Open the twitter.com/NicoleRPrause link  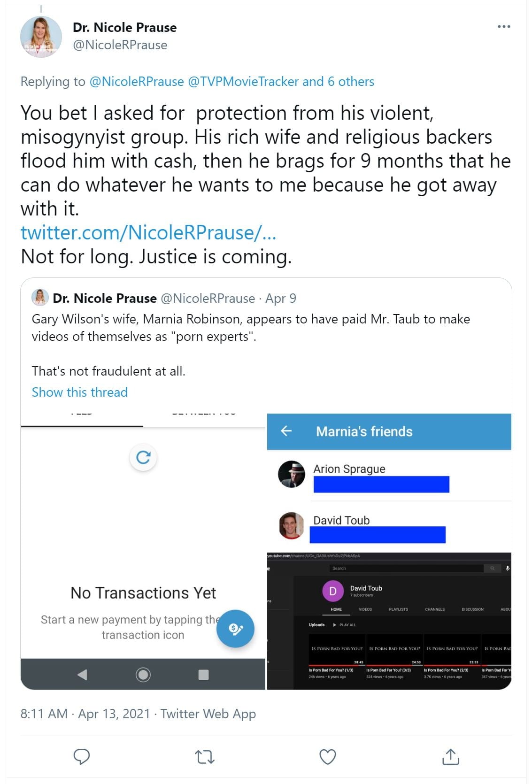[x=148, y=233]
